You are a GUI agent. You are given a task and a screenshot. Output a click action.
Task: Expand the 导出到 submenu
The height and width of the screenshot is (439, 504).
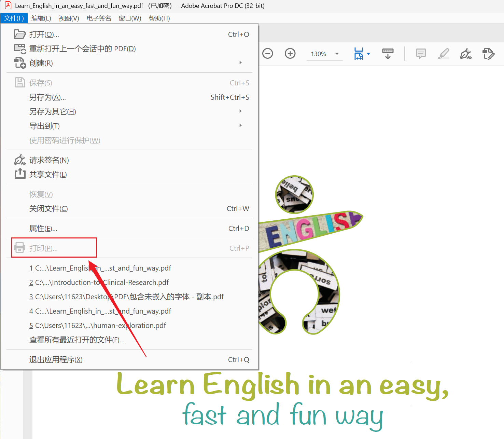240,125
